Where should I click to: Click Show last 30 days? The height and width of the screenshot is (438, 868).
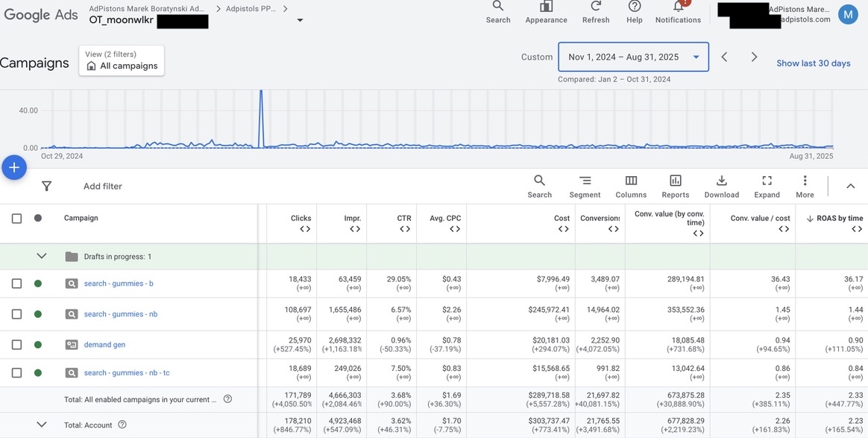point(814,63)
